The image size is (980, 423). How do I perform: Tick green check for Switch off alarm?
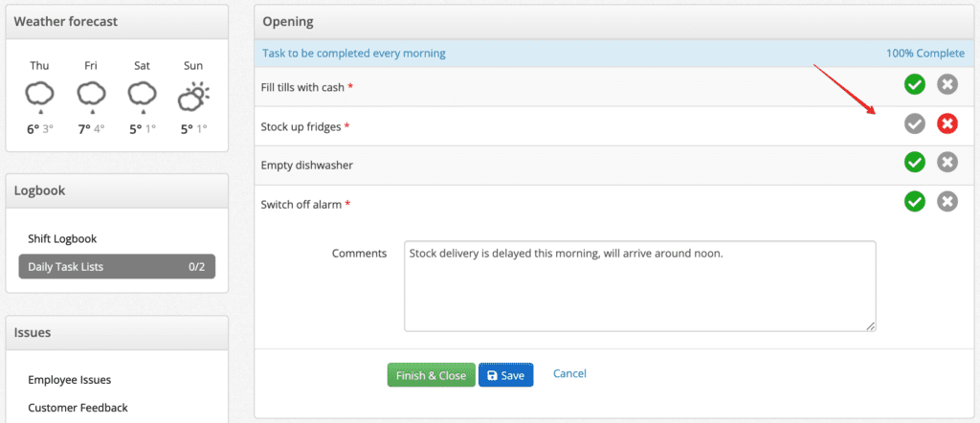point(914,201)
